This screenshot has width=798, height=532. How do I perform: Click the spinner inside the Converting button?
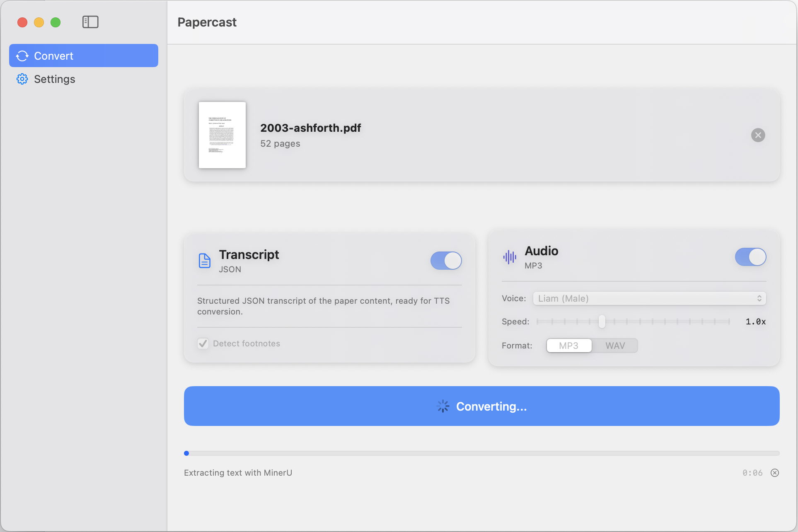pyautogui.click(x=443, y=406)
